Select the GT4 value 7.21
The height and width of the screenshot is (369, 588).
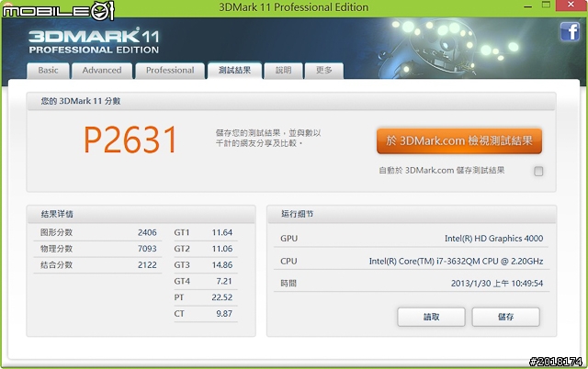[x=224, y=281]
